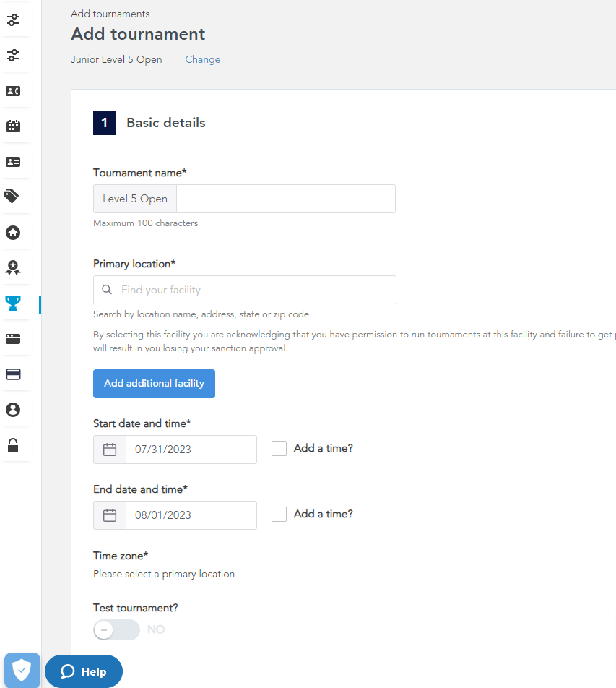Check Add a time for start date

tap(279, 449)
